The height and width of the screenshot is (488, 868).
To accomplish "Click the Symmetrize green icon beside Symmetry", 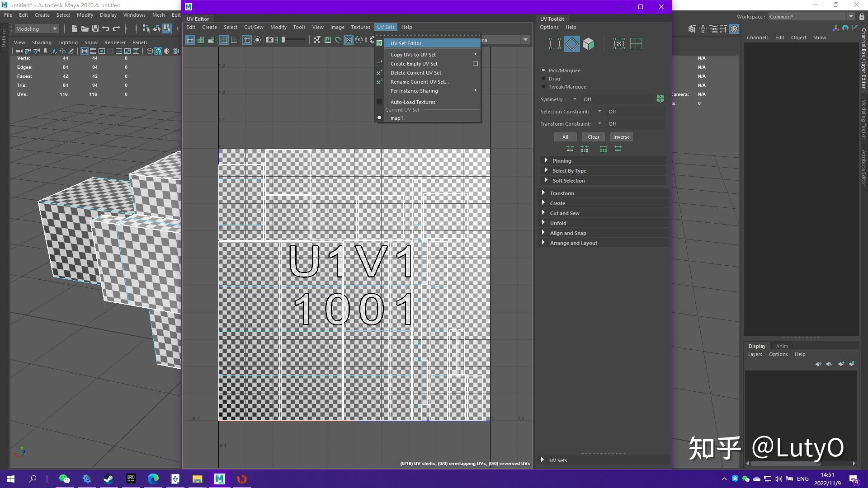I will (x=660, y=99).
